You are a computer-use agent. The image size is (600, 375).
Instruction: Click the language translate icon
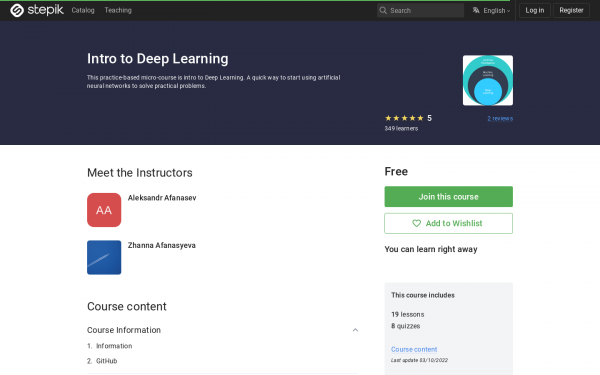point(476,10)
